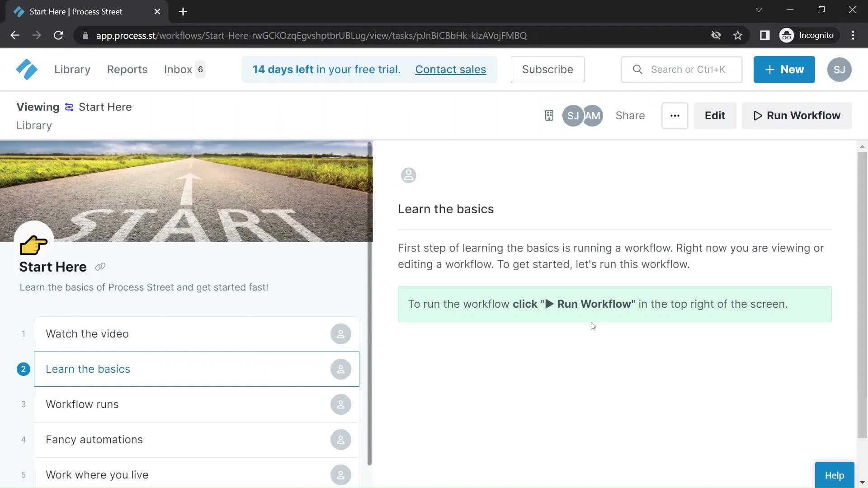Select the Library menu item
The image size is (868, 488).
point(72,69)
